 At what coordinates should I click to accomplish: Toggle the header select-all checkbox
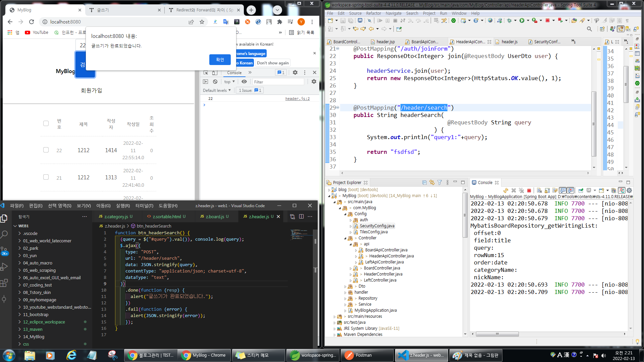click(x=46, y=123)
